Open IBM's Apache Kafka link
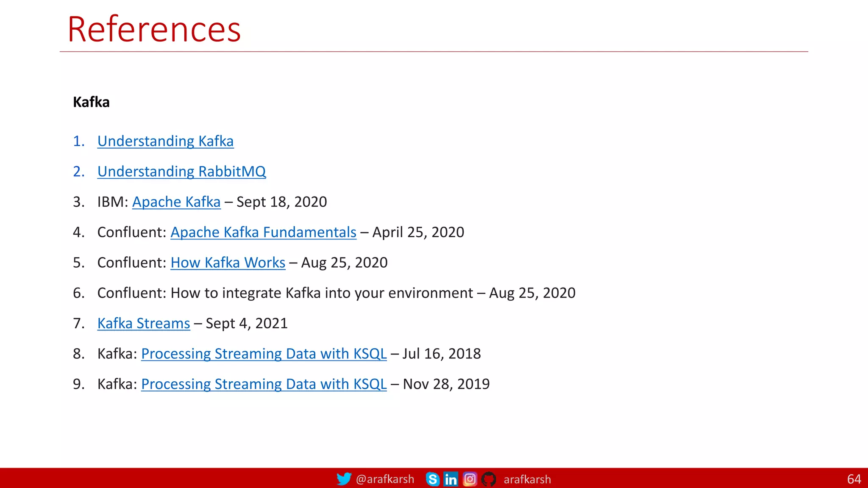 point(176,202)
